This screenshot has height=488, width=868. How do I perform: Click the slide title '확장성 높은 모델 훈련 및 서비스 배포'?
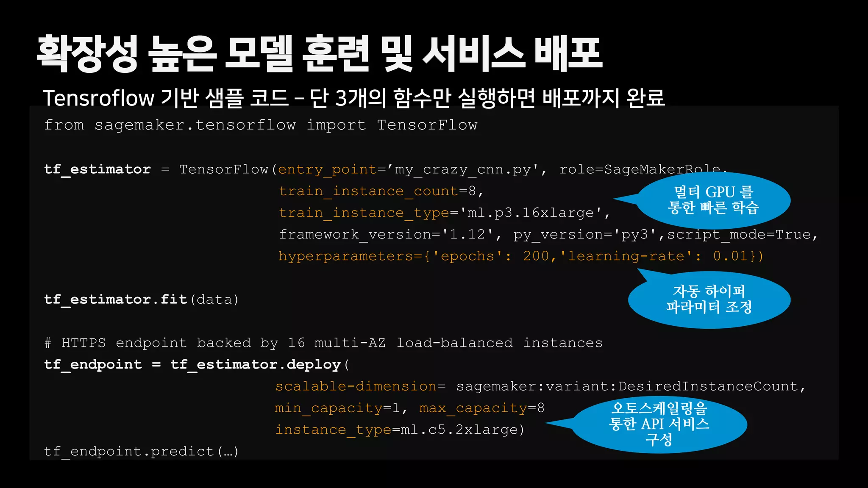(320, 53)
